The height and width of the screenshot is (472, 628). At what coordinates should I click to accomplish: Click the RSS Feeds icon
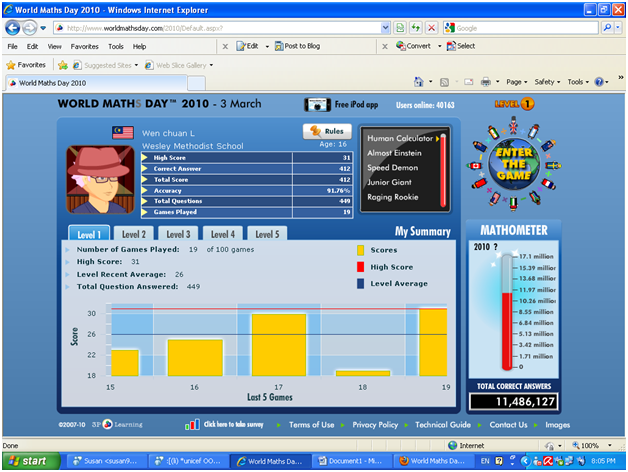(444, 82)
